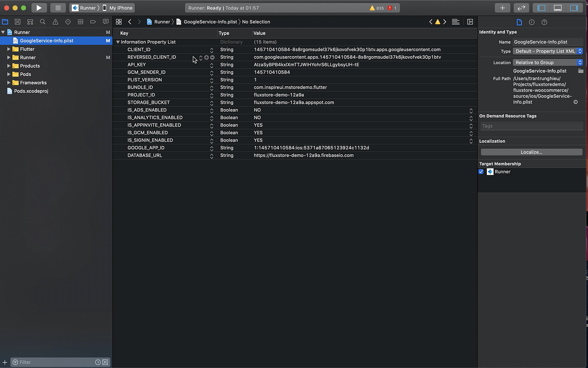Hide the left navigator panel

click(x=541, y=8)
